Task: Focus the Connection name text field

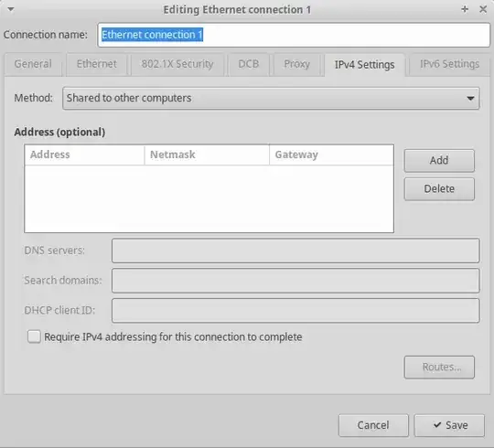Action: (294, 35)
